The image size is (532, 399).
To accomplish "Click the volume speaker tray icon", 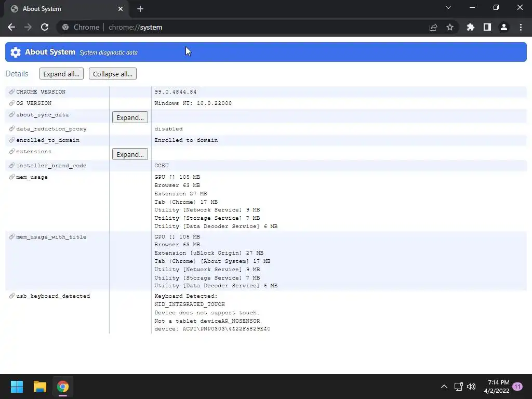I will pos(471,387).
